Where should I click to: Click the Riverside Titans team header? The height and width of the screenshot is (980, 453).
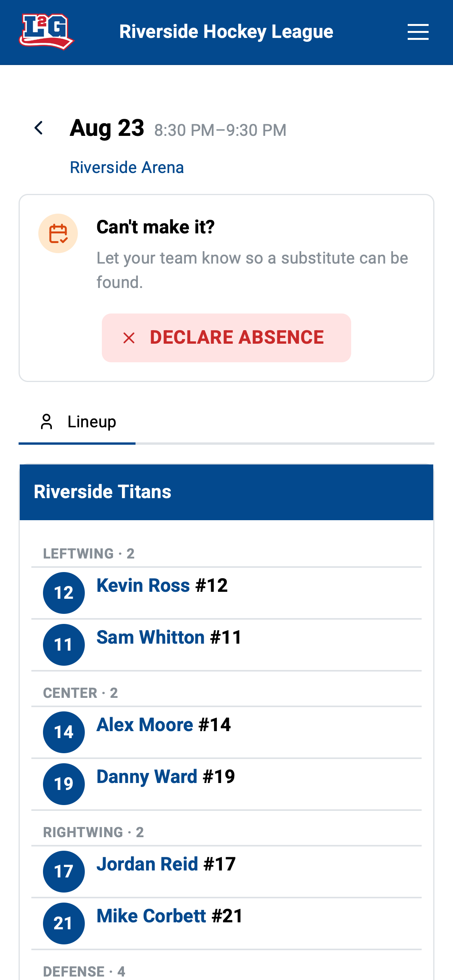(x=226, y=492)
